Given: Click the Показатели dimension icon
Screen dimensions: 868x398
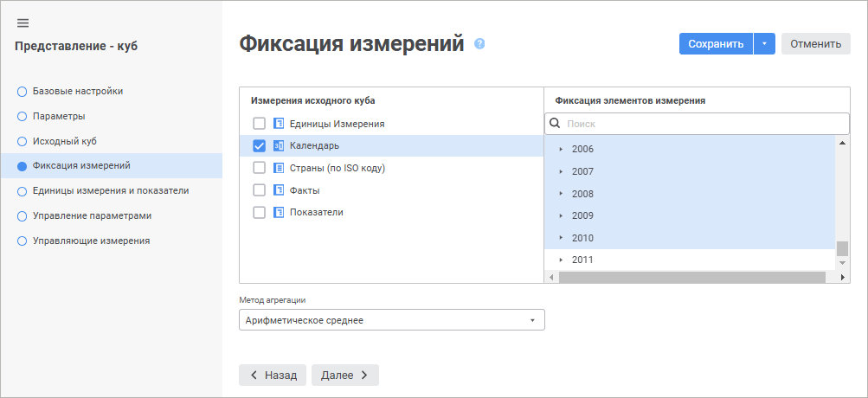Looking at the screenshot, I should pyautogui.click(x=279, y=212).
